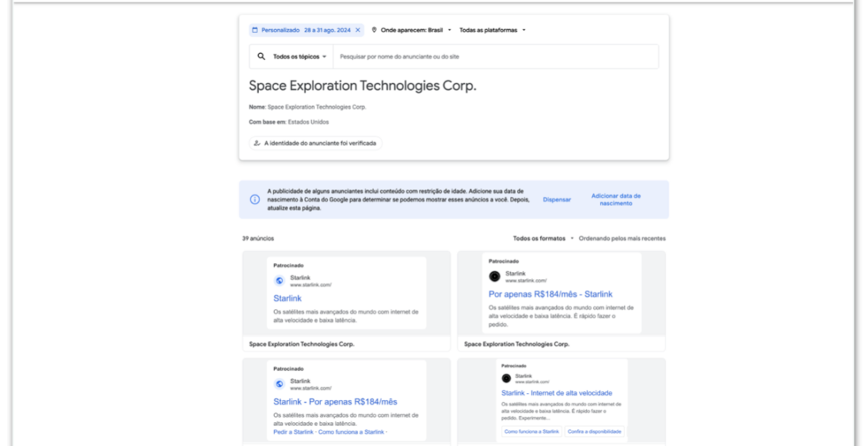The width and height of the screenshot is (868, 446).
Task: Open Por apenas R$184/mês - Starlink ad
Action: click(550, 295)
